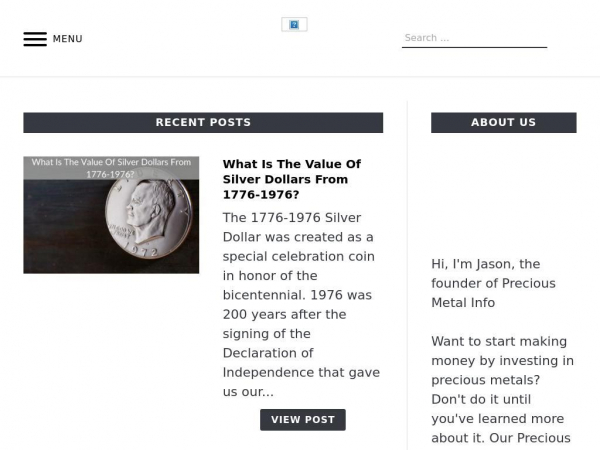Focus the Search input field

pos(474,38)
